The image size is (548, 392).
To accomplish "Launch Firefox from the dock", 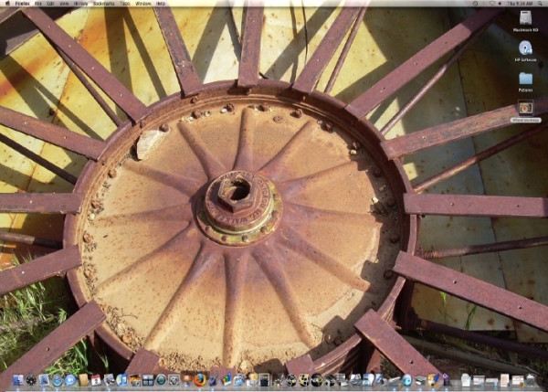I will [x=200, y=379].
